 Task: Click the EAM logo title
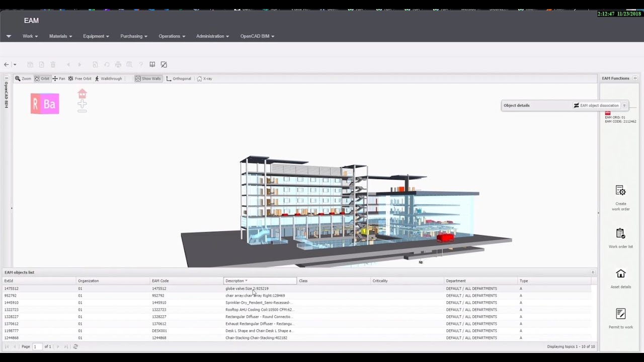coord(31,21)
